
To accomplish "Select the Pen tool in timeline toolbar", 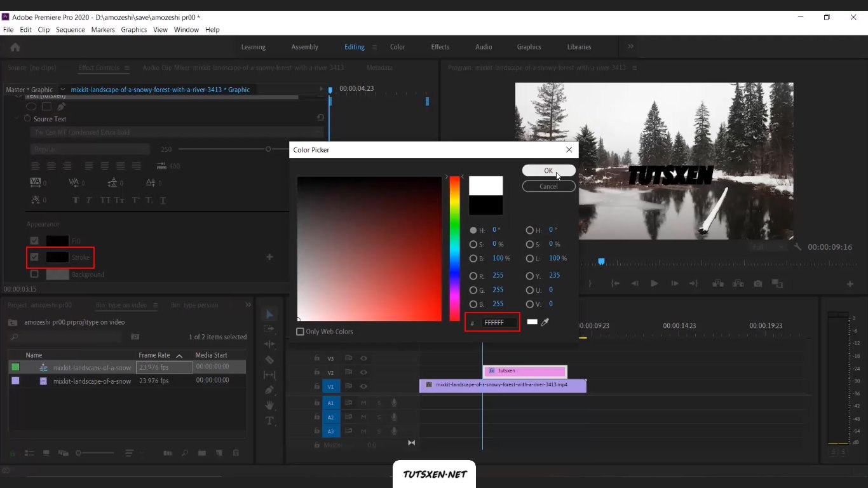I will [269, 390].
